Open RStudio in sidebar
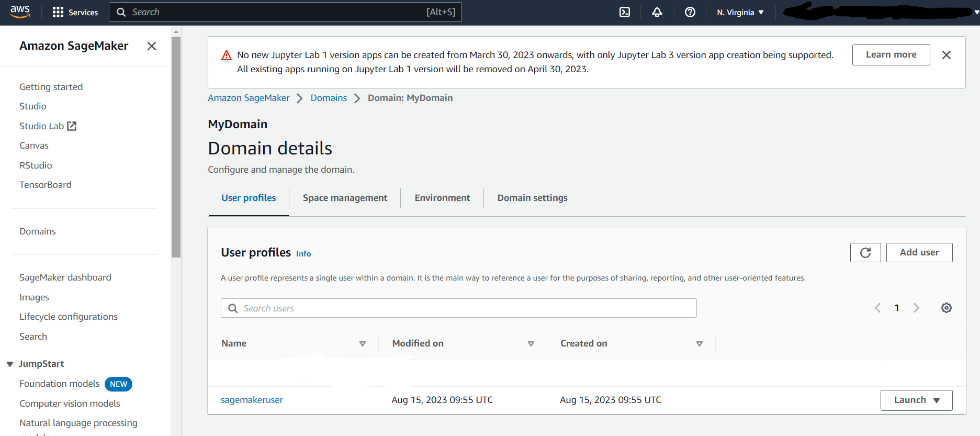This screenshot has height=436, width=980. pyautogui.click(x=36, y=165)
